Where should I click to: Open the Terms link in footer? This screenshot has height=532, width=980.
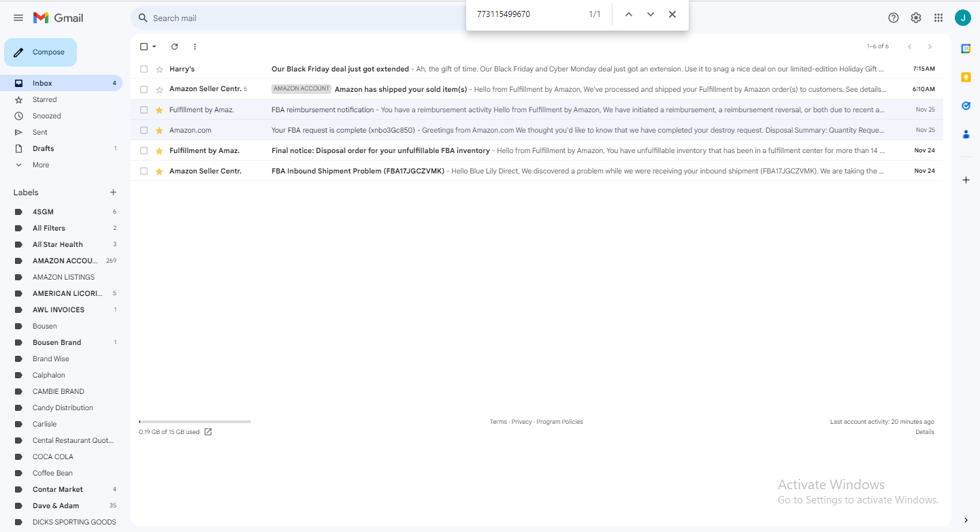coord(498,422)
